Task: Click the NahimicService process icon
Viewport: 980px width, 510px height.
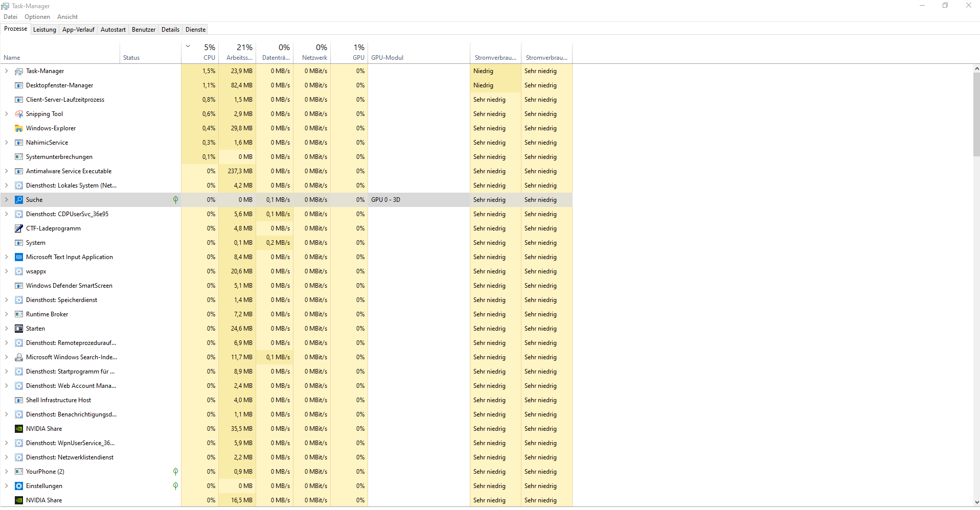Action: (19, 143)
